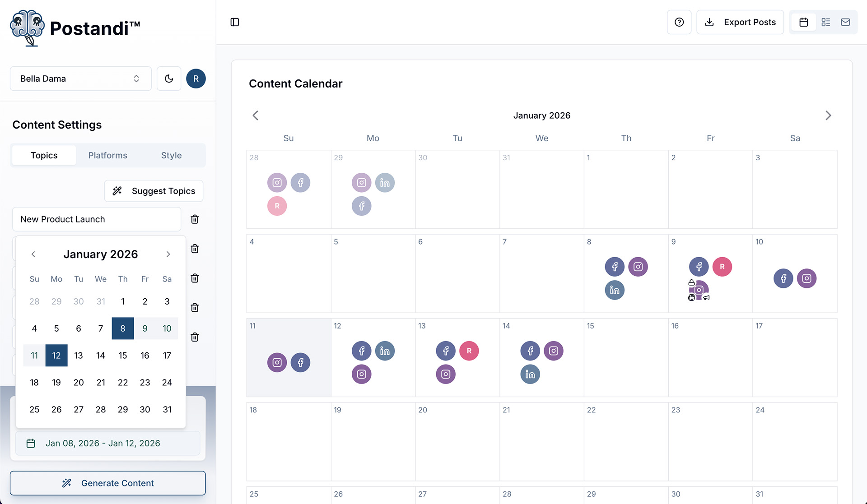This screenshot has width=867, height=504.
Task: Switch to list view icon
Action: point(825,22)
